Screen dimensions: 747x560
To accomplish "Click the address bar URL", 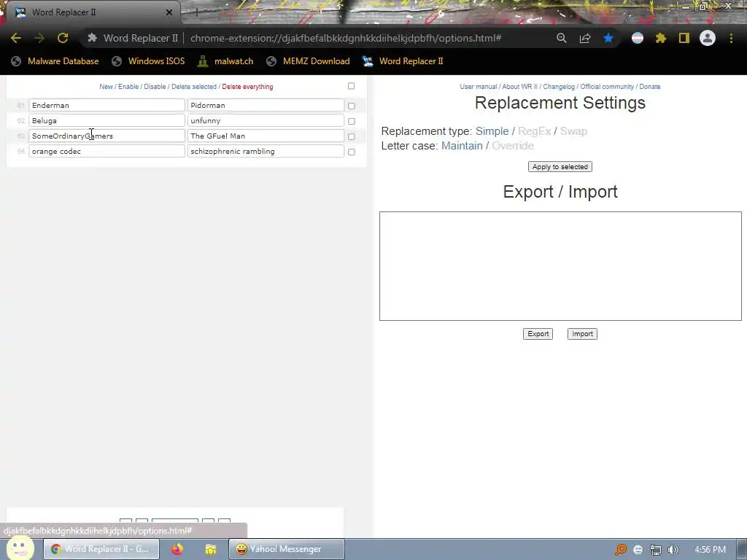I will pyautogui.click(x=346, y=38).
